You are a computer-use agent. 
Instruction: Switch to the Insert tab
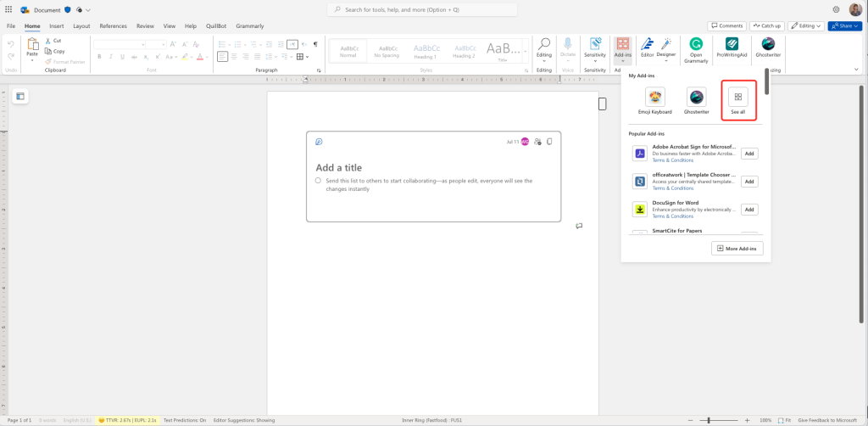(x=57, y=26)
